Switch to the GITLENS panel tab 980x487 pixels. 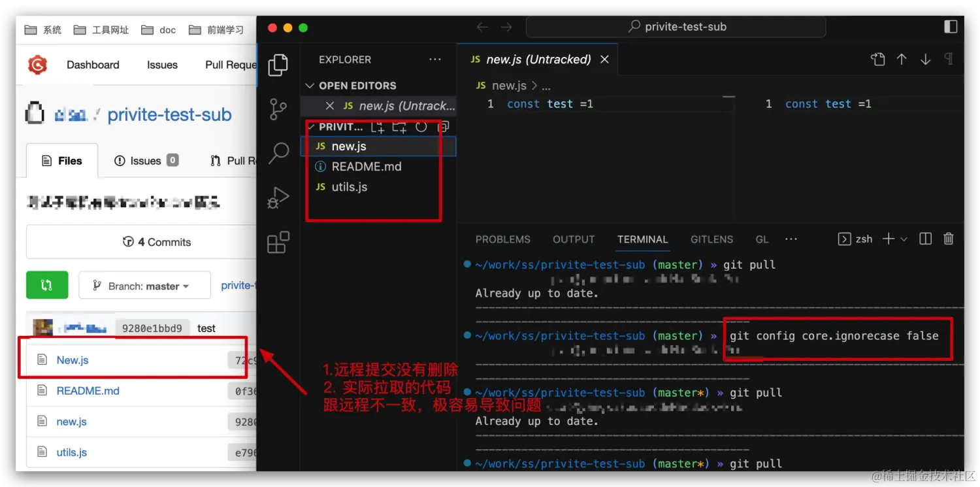point(711,239)
